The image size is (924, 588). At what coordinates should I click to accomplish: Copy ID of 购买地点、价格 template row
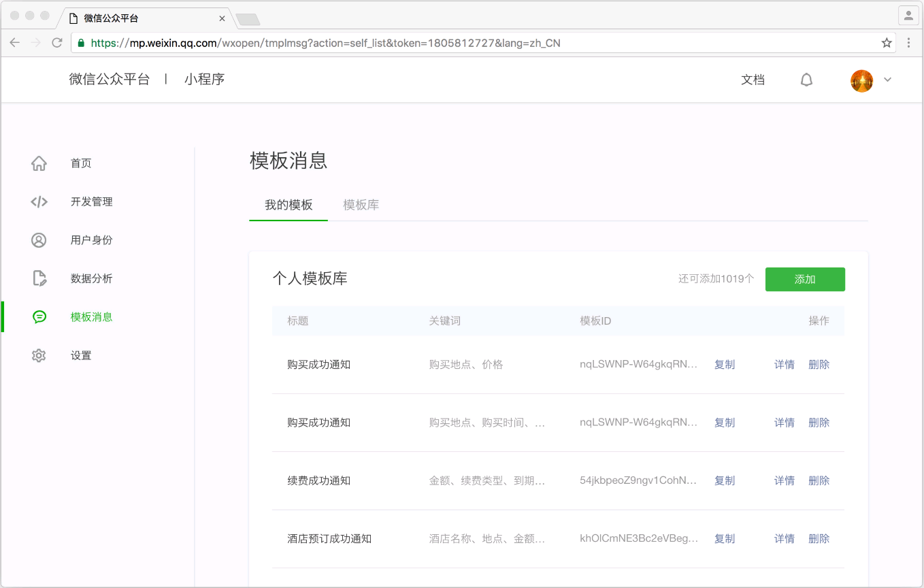tap(725, 365)
